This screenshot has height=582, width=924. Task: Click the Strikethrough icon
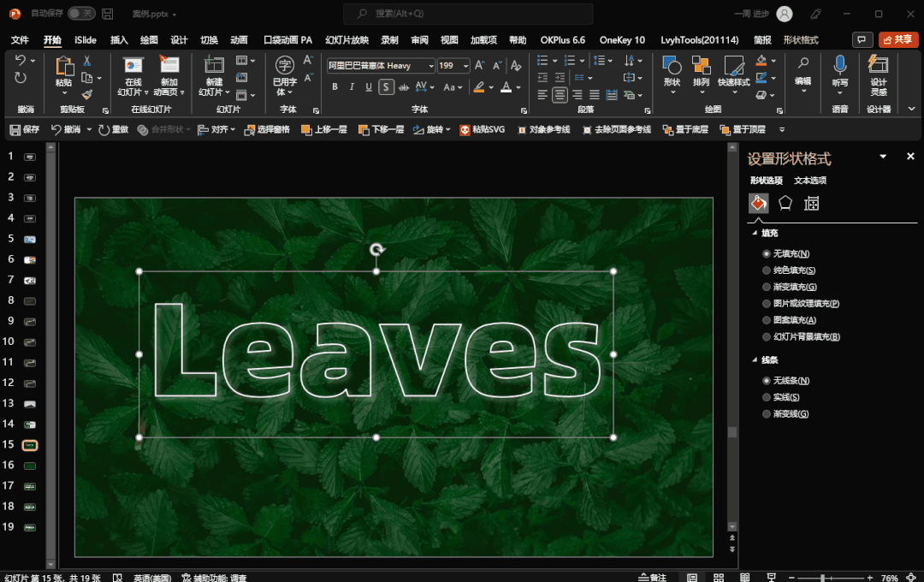click(404, 86)
